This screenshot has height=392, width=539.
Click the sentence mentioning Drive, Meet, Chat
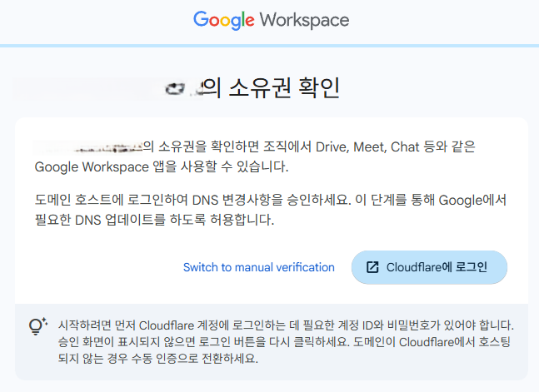[255, 156]
